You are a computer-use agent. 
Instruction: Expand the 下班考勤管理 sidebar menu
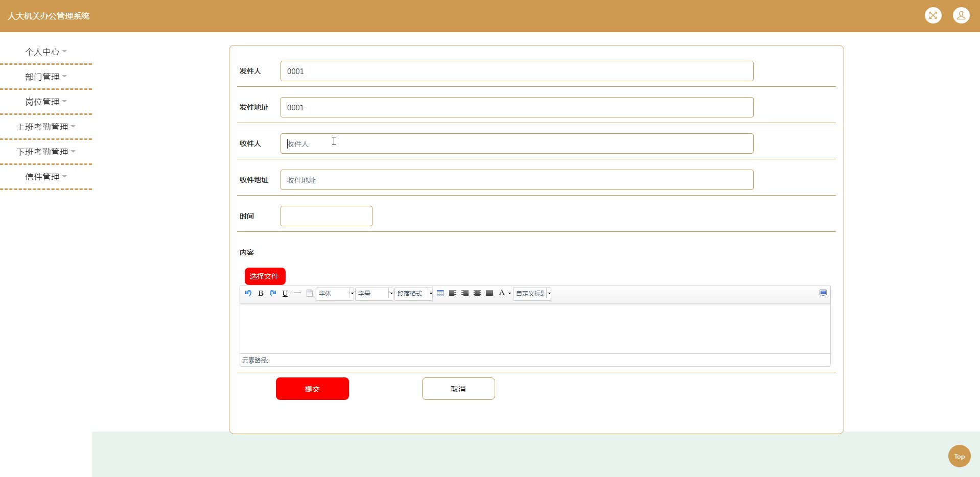pyautogui.click(x=46, y=152)
